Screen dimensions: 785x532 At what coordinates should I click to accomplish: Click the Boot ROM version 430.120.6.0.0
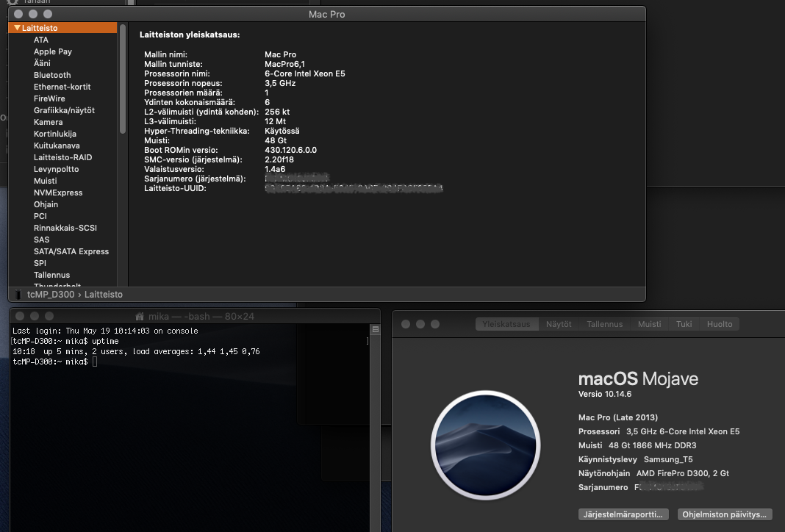click(x=290, y=150)
